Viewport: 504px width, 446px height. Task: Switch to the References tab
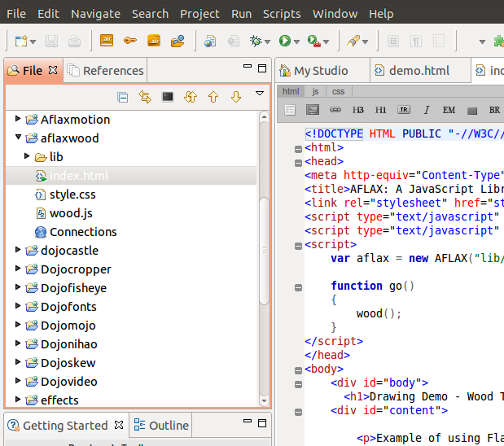coord(105,70)
